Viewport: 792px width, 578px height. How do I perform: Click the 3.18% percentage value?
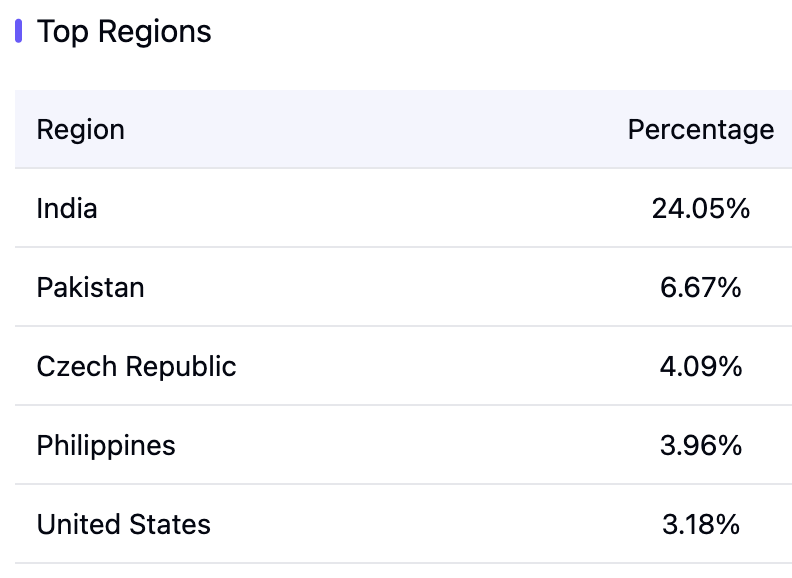coord(700,525)
